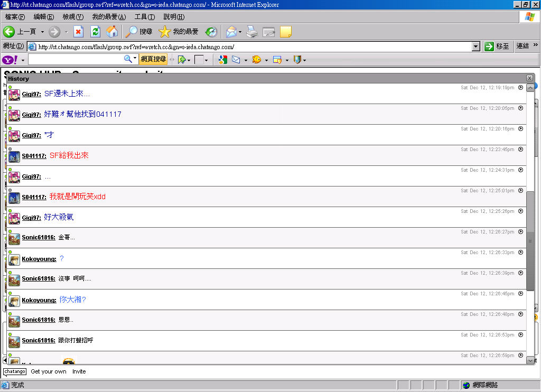Expand the Back button history dropdown

coord(42,32)
